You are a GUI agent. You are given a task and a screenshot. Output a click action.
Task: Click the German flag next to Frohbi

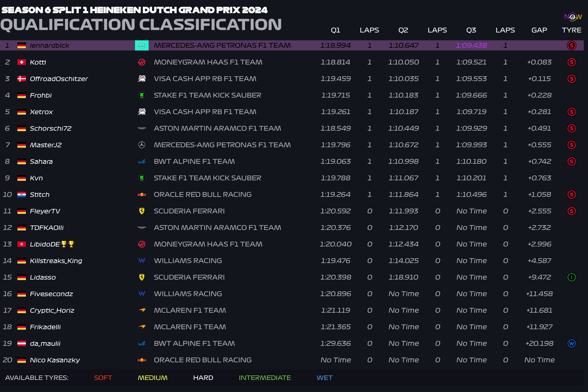pyautogui.click(x=21, y=95)
